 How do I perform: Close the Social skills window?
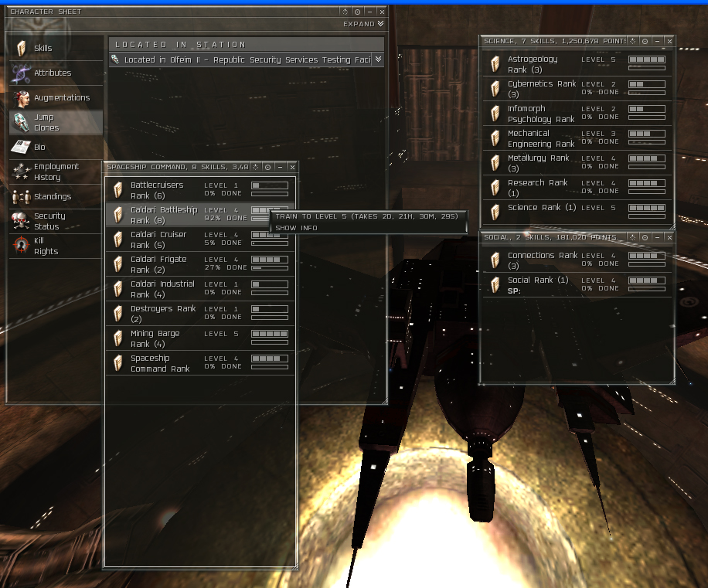click(x=669, y=237)
